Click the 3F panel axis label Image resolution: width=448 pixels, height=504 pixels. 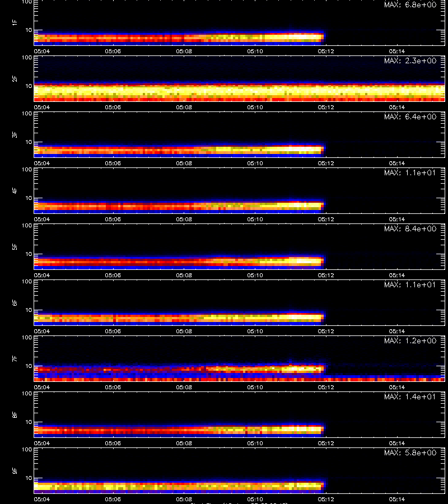(15, 134)
